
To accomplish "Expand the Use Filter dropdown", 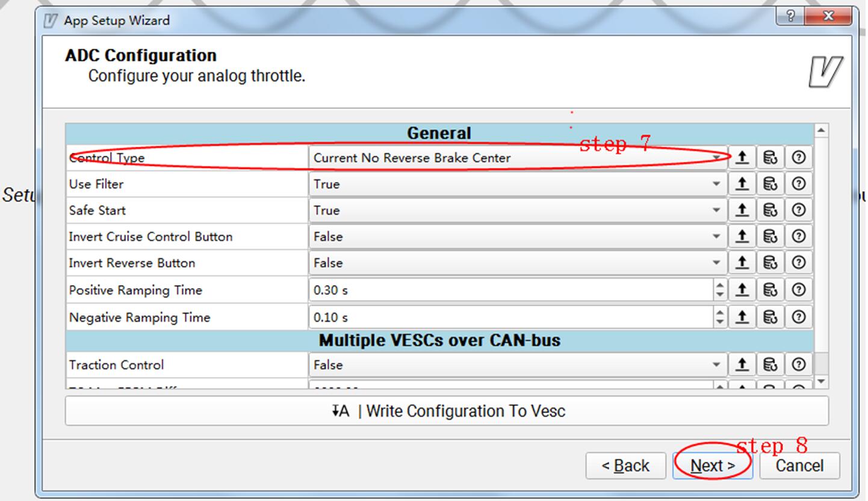I will coord(518,184).
